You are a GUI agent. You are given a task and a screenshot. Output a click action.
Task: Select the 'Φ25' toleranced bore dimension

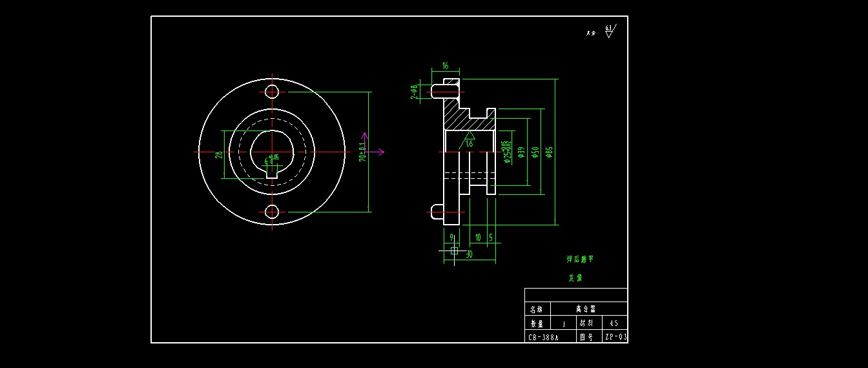point(506,152)
